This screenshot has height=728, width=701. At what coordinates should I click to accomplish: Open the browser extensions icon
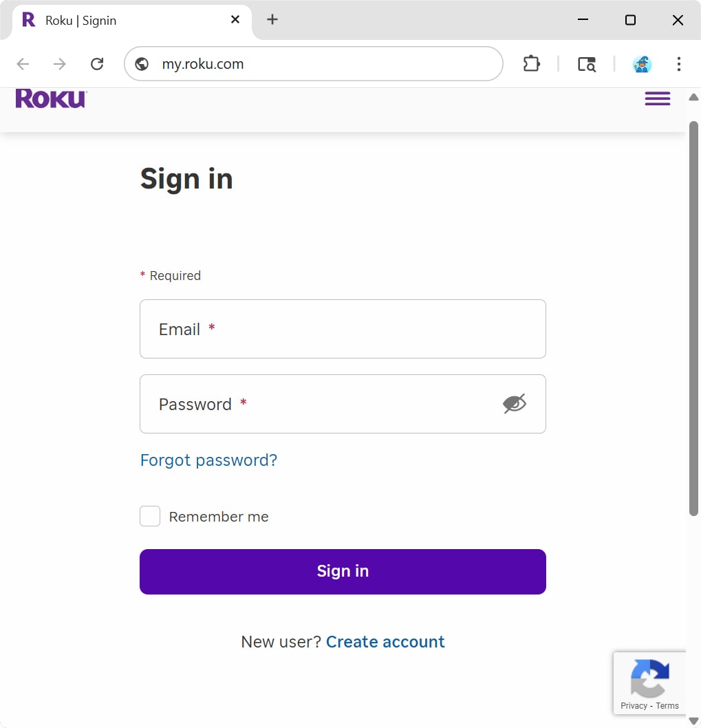[531, 64]
